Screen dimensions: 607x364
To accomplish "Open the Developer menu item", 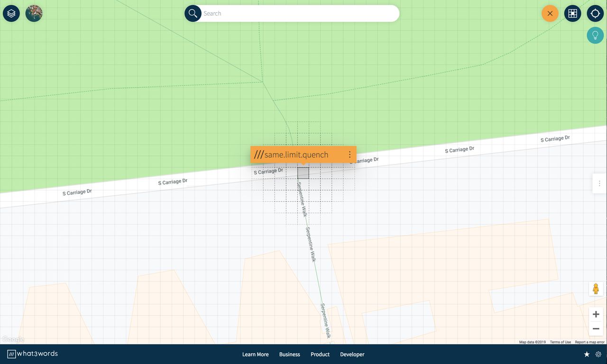I will pyautogui.click(x=352, y=355).
